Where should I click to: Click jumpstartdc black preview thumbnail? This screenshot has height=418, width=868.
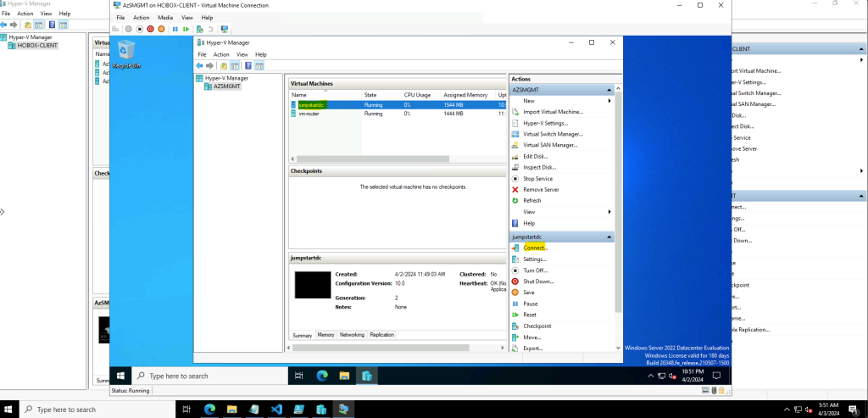(x=313, y=285)
